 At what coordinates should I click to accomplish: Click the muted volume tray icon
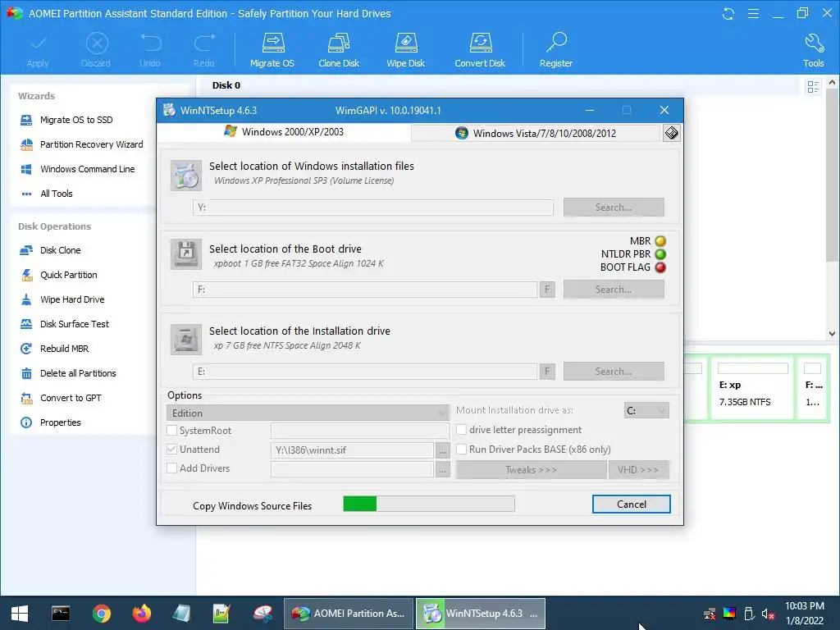pos(768,614)
